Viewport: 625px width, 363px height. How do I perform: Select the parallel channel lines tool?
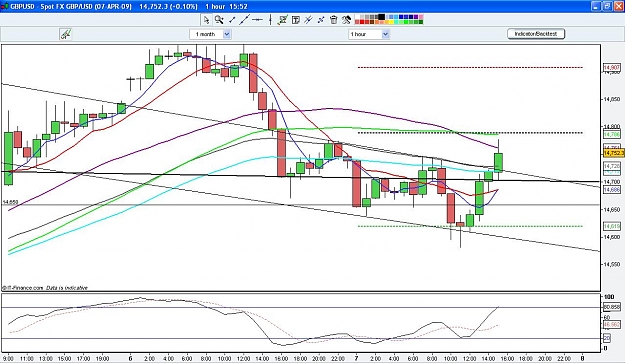click(308, 20)
